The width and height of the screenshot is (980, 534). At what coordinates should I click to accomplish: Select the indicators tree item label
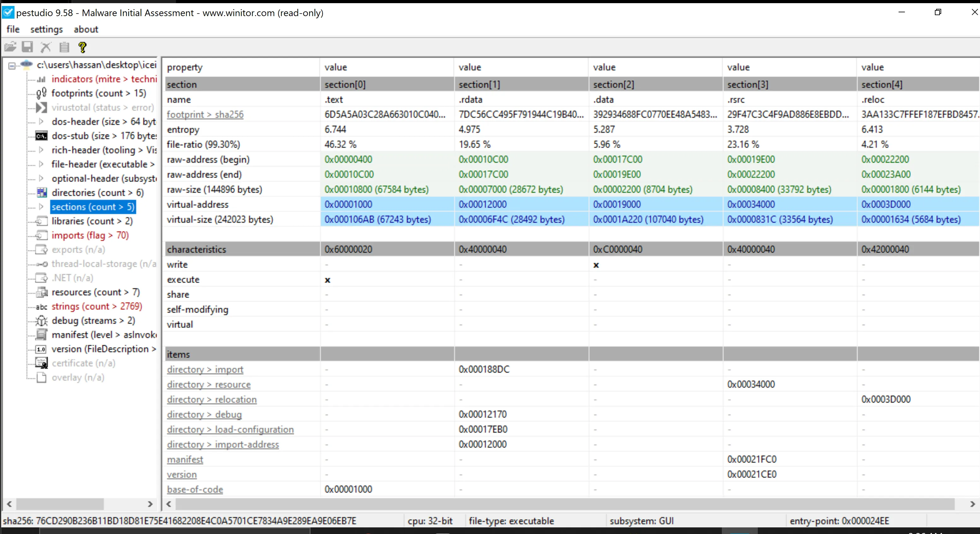[x=104, y=79]
